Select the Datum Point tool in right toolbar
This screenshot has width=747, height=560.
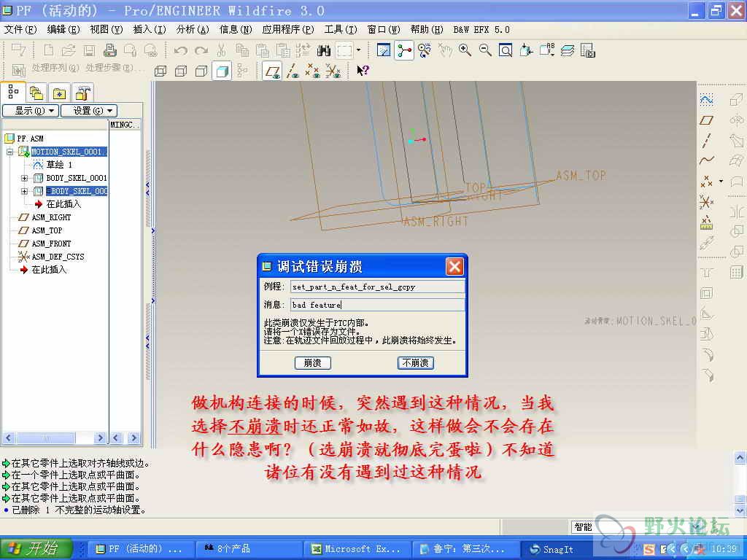click(x=706, y=182)
